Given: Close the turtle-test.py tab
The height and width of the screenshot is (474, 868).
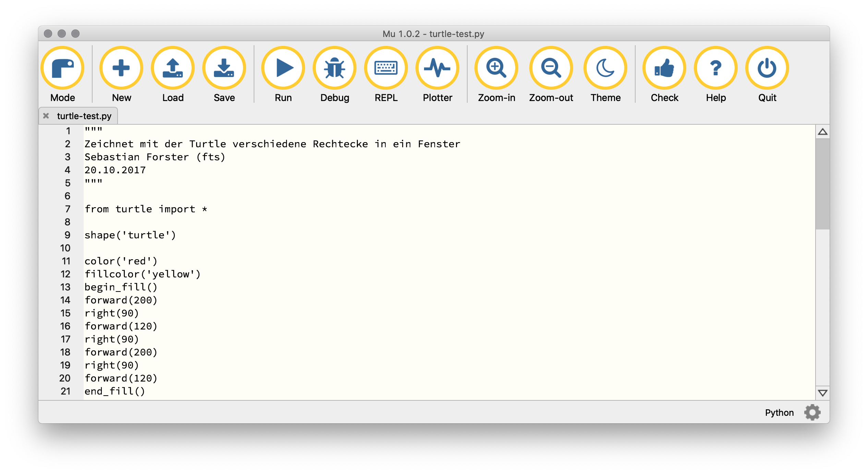Looking at the screenshot, I should click(x=47, y=116).
